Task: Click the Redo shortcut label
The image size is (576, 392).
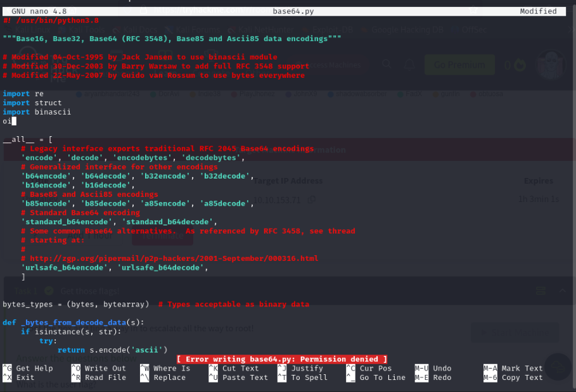Action: [442, 377]
